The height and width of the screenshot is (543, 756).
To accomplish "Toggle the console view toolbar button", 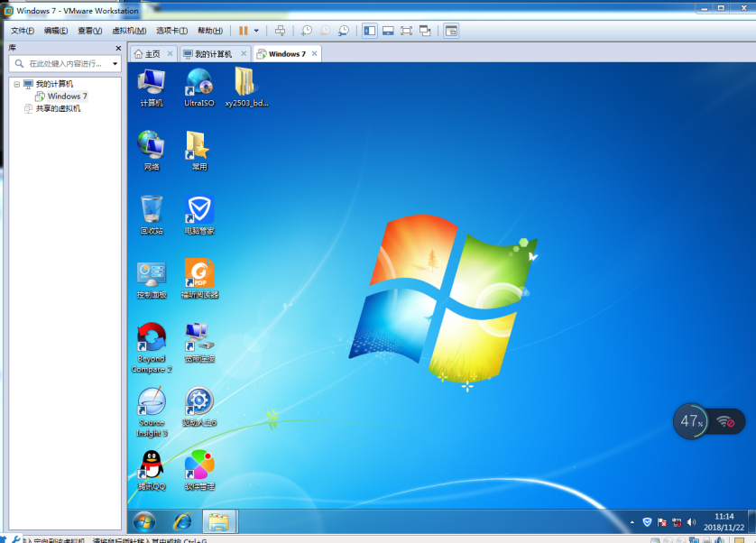I will (451, 31).
